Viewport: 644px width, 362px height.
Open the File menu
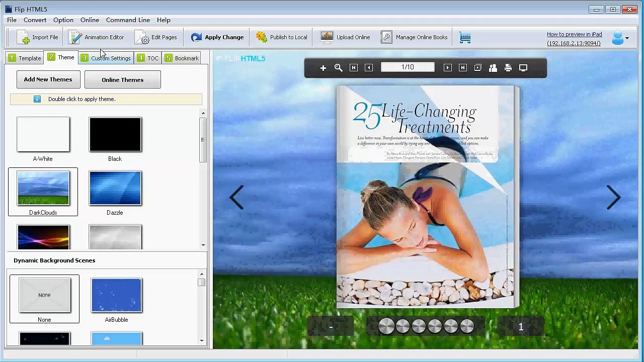12,20
